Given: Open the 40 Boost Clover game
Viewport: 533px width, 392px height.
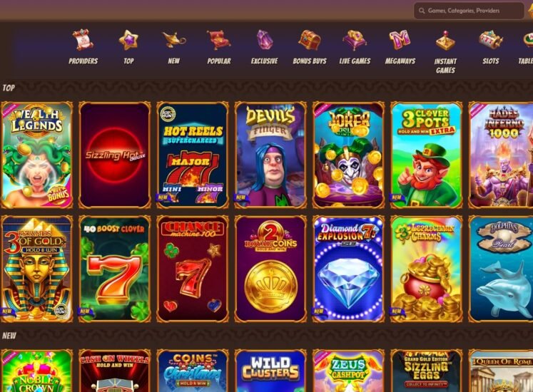Looking at the screenshot, I should point(115,269).
